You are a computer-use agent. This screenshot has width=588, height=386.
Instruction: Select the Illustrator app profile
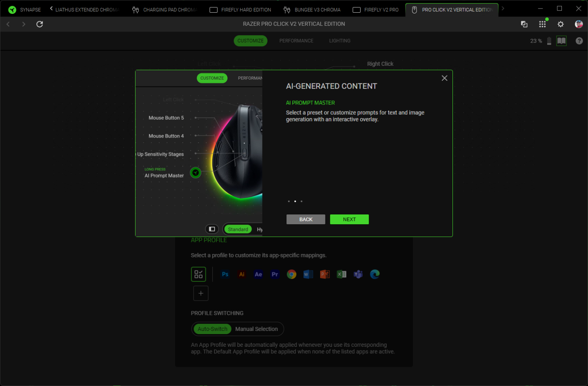[242, 274]
